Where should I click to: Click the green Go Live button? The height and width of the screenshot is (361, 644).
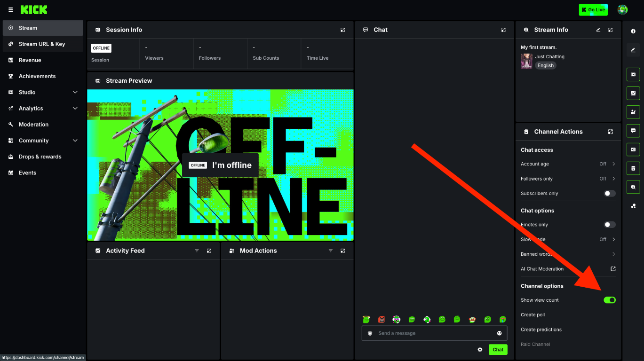click(x=593, y=9)
